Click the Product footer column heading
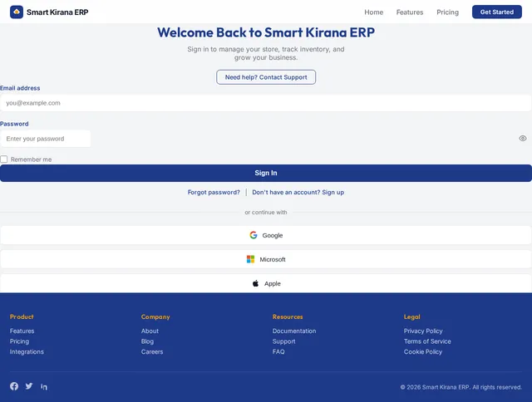Screen dimensions: 532x402 (x=22, y=316)
